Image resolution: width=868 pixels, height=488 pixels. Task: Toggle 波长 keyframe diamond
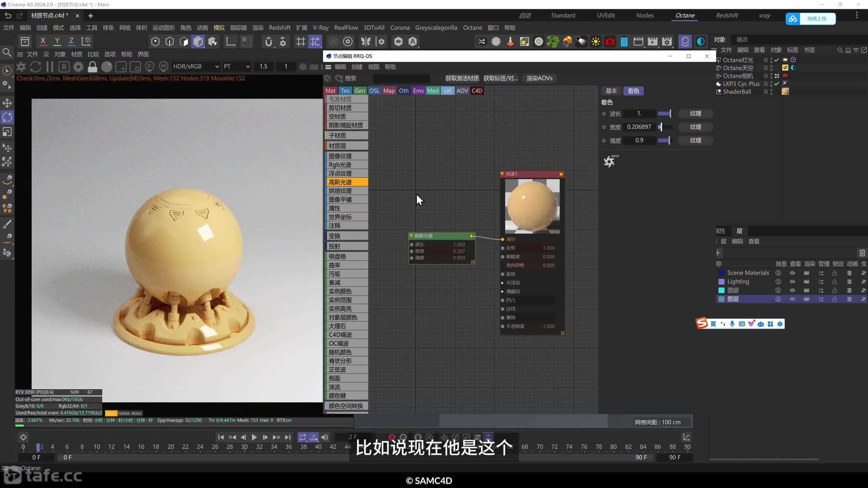click(x=604, y=114)
